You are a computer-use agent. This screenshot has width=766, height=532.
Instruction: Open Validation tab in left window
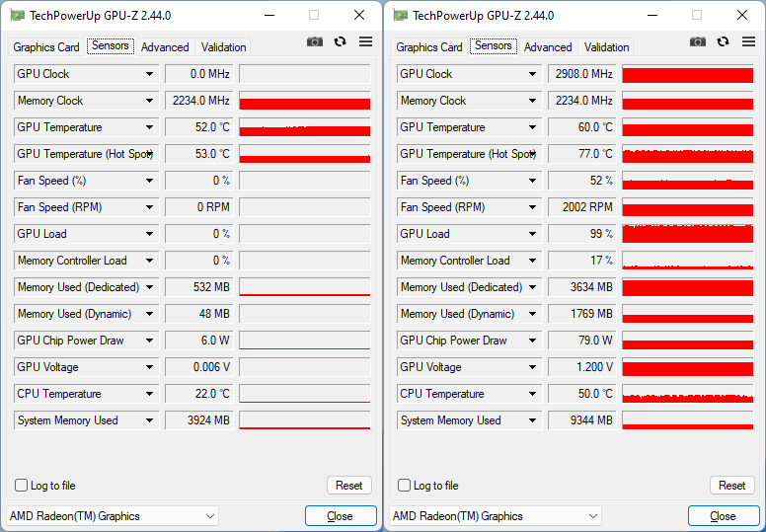223,47
